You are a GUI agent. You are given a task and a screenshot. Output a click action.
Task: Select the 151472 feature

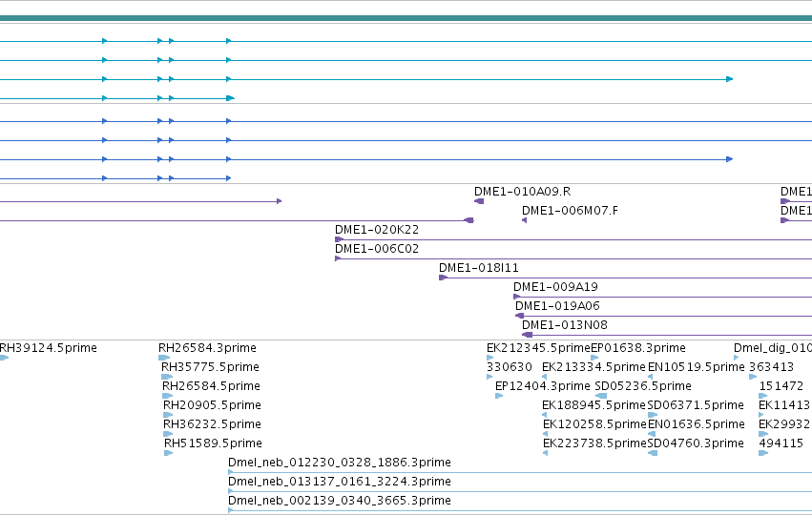pos(781,386)
